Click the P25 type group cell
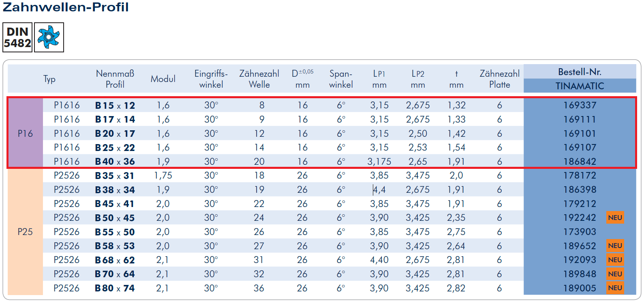This screenshot has width=644, height=304. click(x=25, y=232)
